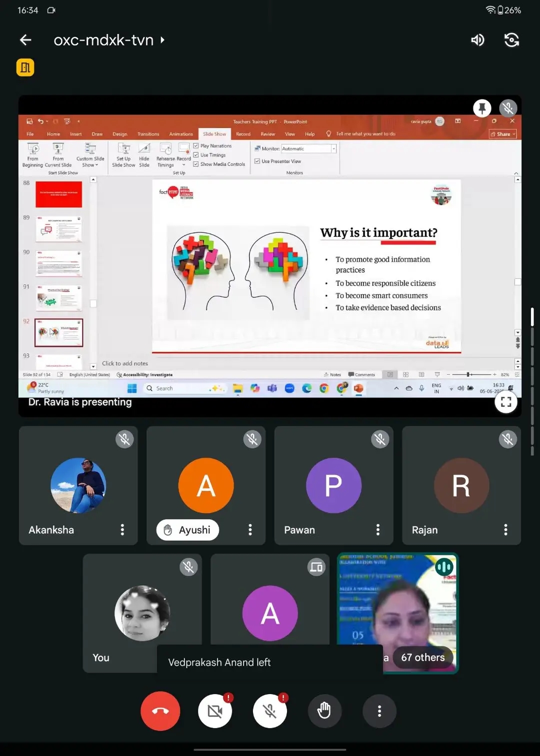Open Microsoft Teams from the taskbar
540x756 pixels.
point(272,388)
